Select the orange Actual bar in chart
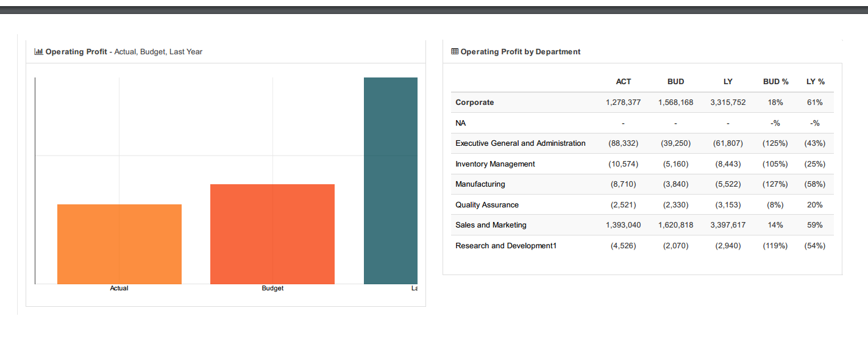This screenshot has width=868, height=341. tap(119, 244)
